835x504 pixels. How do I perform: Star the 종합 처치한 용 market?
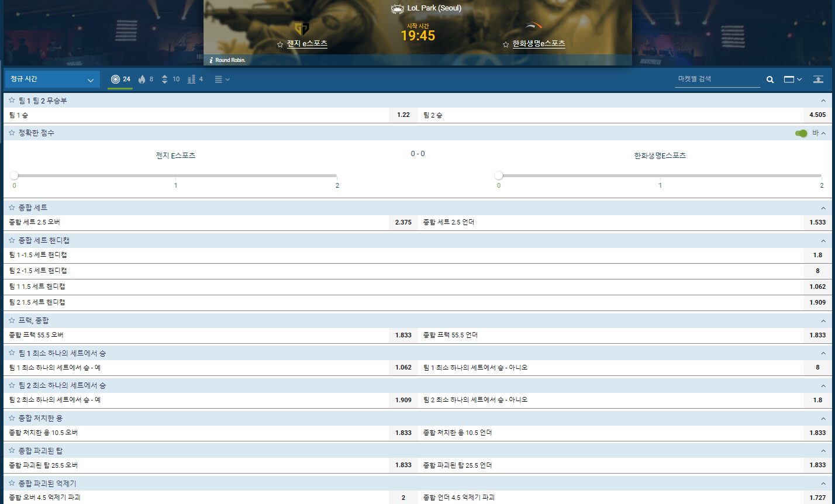point(12,418)
